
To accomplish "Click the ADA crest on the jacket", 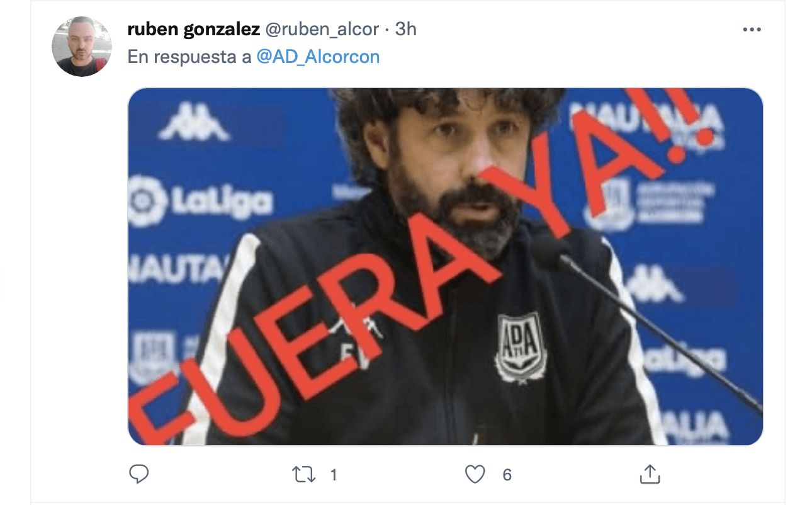I will coord(521,348).
